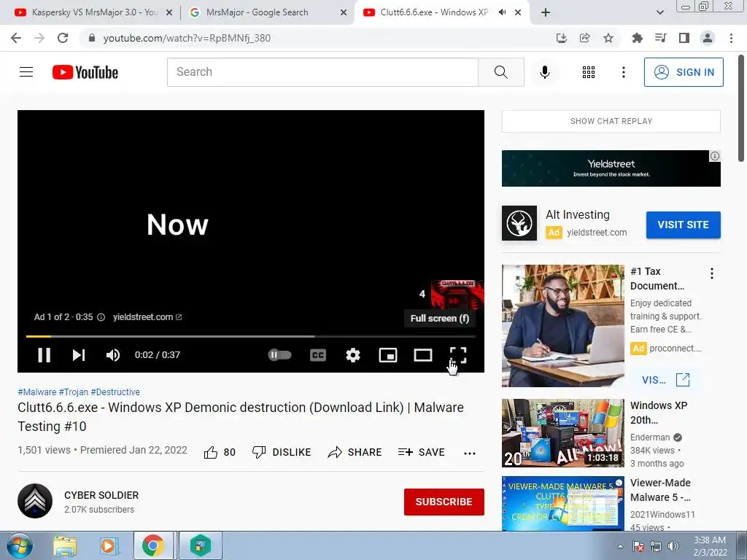Open CYBER SOLDIER channel avatar
The image size is (747, 560).
[x=35, y=501]
